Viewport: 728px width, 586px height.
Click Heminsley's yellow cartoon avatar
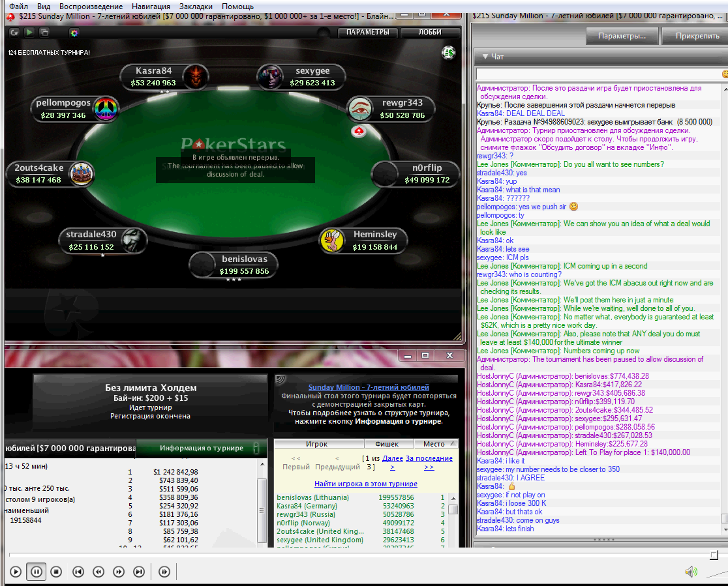click(x=331, y=241)
